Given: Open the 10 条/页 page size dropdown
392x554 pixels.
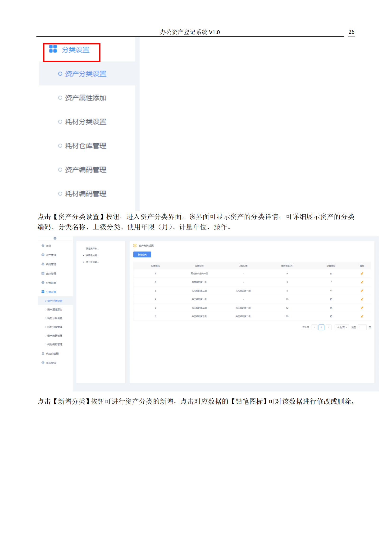Looking at the screenshot, I should coord(342,327).
